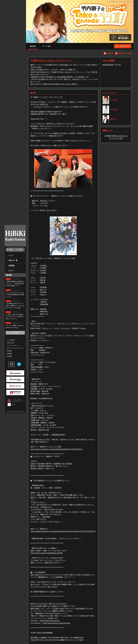The image size is (138, 644).
Task: Switch to the 番組詳細 tab
Action: pyautogui.click(x=33, y=46)
